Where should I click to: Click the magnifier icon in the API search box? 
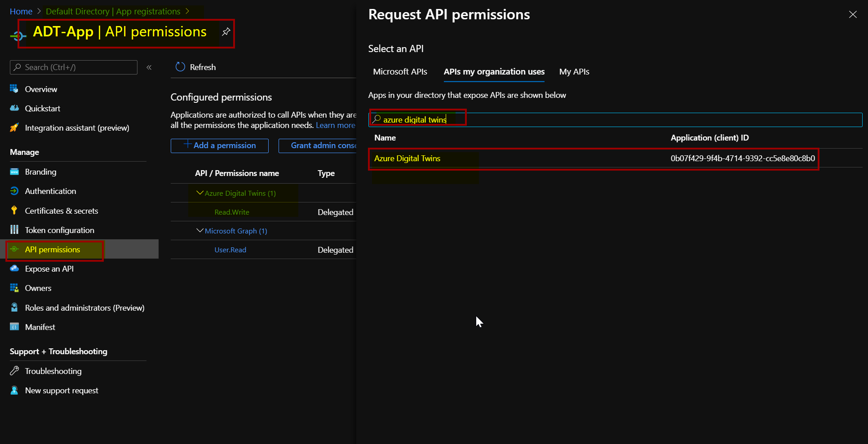pos(376,119)
